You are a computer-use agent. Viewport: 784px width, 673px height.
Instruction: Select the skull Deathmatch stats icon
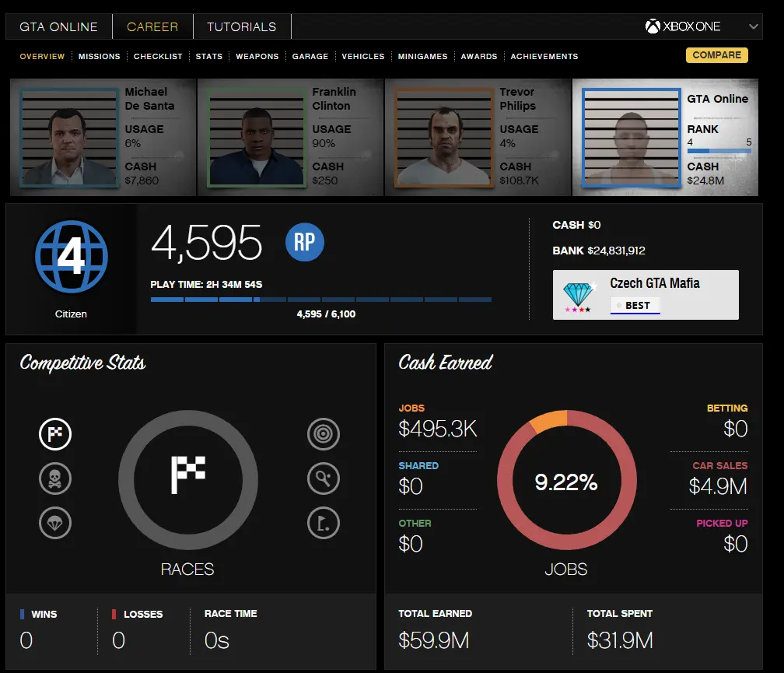pos(55,479)
